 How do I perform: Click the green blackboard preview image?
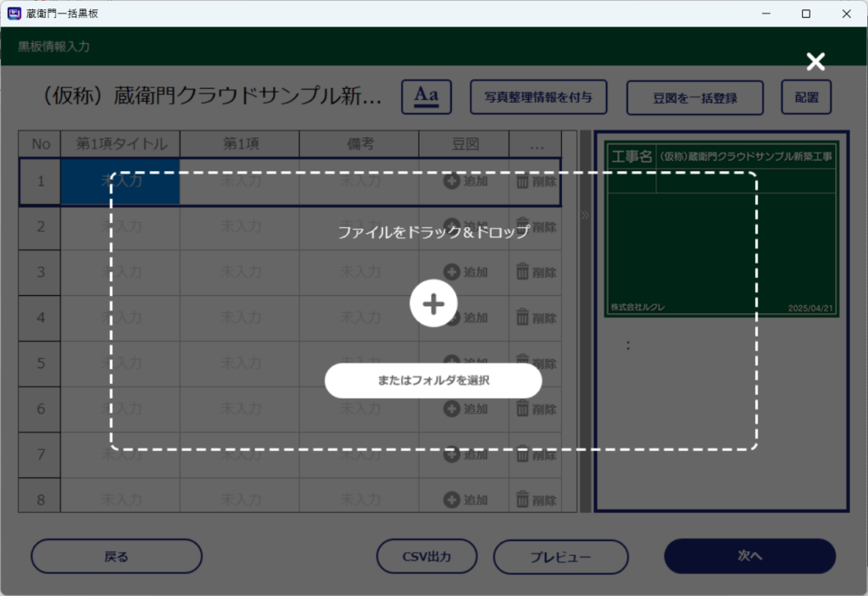[722, 229]
